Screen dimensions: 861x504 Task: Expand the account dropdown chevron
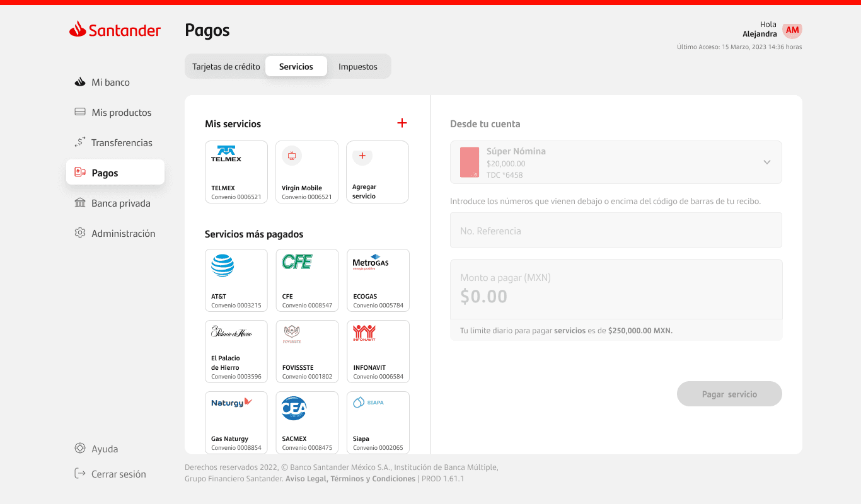(x=767, y=162)
